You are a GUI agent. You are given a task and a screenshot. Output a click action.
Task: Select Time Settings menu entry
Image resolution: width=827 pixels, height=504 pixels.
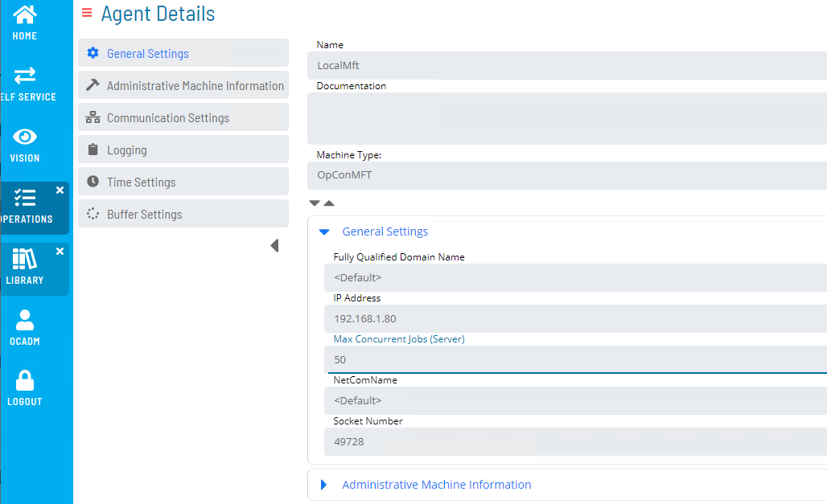click(183, 182)
